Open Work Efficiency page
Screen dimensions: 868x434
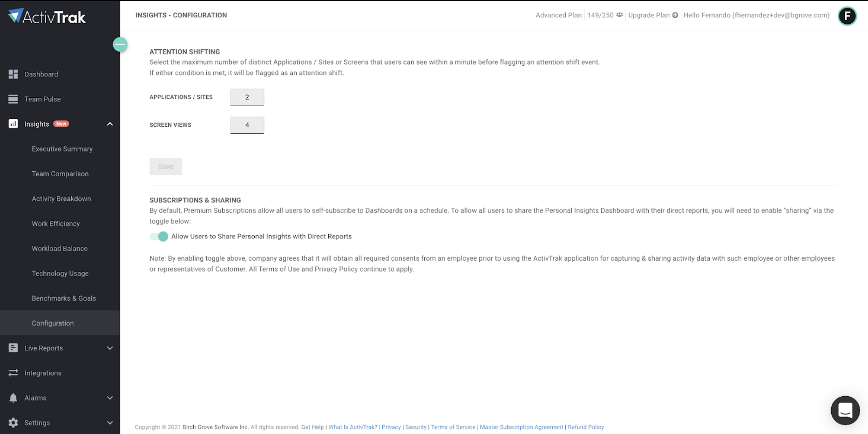coord(55,224)
